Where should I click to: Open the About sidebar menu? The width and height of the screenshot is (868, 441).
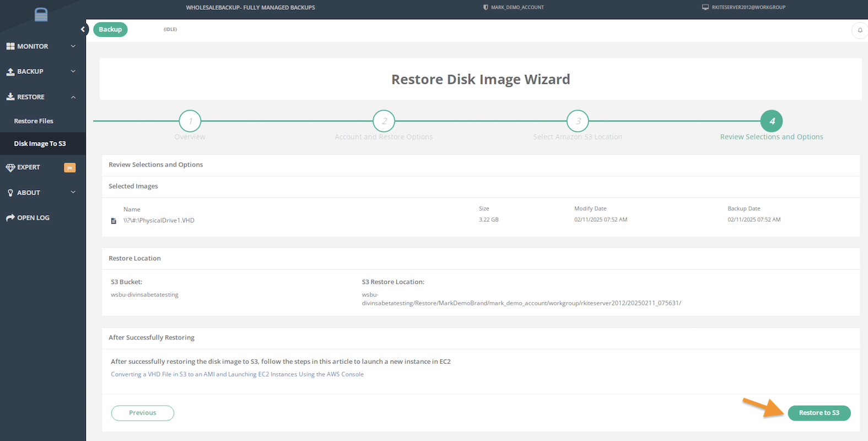tap(42, 193)
